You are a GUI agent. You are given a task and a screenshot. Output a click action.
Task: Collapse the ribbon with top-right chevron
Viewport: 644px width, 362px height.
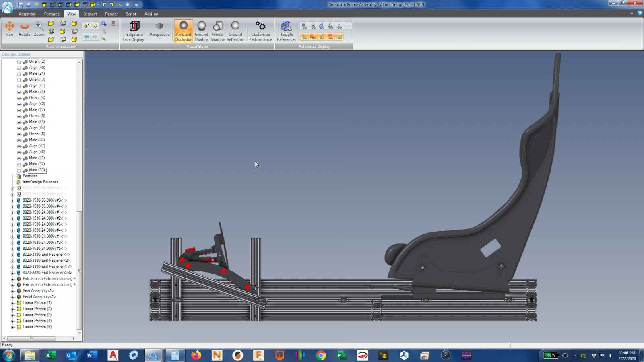[x=632, y=14]
